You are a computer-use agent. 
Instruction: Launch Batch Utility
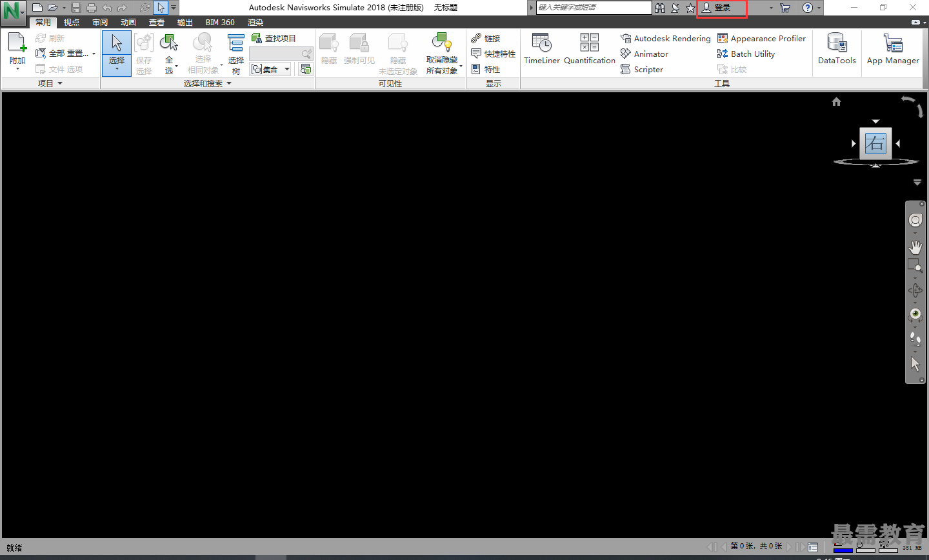[x=746, y=54]
